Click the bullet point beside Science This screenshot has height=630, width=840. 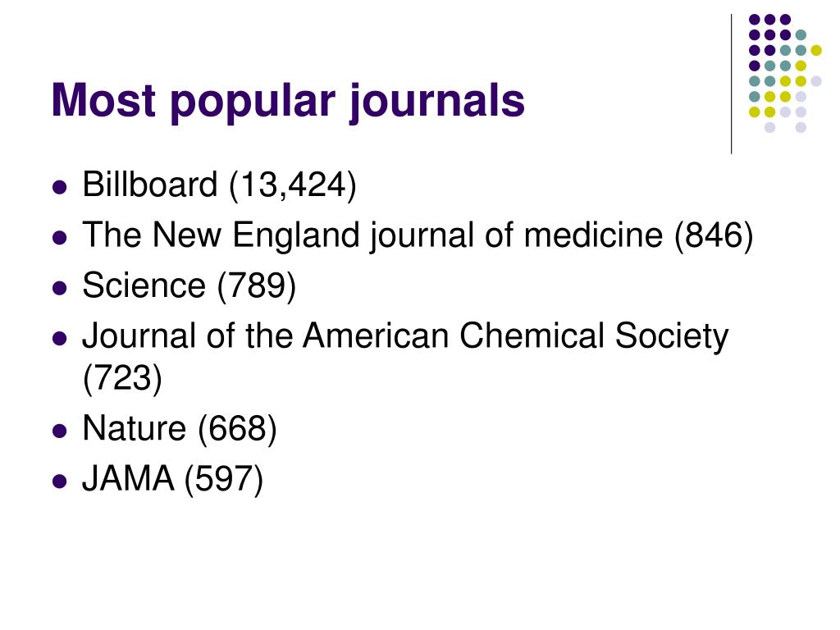(x=60, y=288)
